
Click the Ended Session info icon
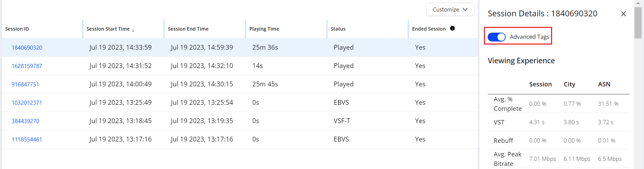click(452, 28)
